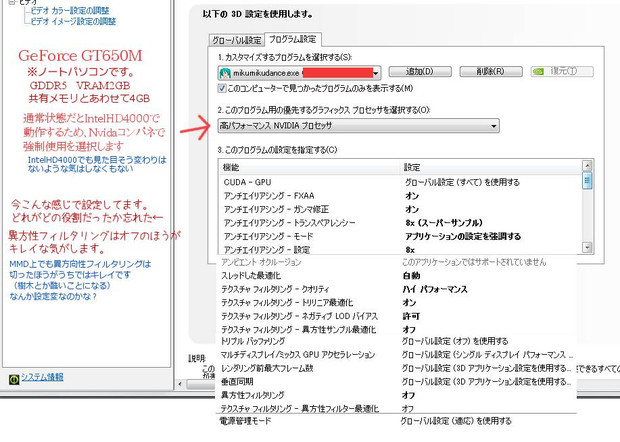Select the アンチエイリアシング - ガンマ修正 row
Viewport: 620px width, 442px height.
[x=400, y=209]
